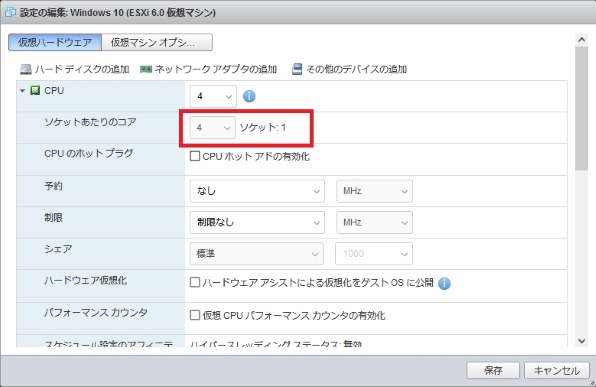Click the info icon beside CPU count
Screen dimensions: 596x387
(x=249, y=96)
